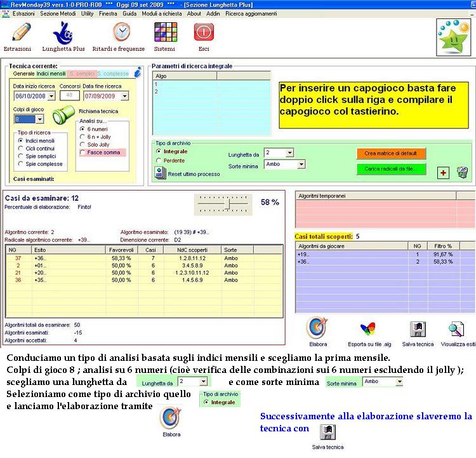This screenshot has height=458, width=476.
Task: Switch to the S. semplici tab
Action: [x=82, y=74]
